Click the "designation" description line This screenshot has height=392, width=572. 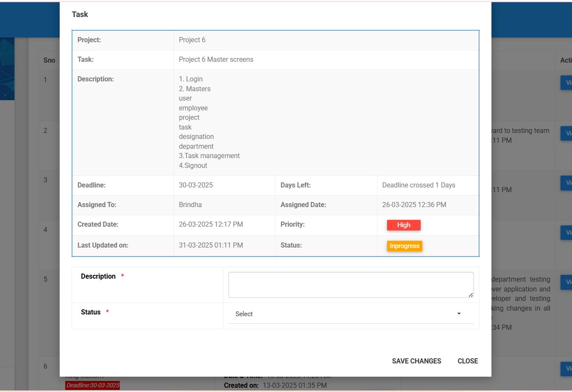click(196, 137)
